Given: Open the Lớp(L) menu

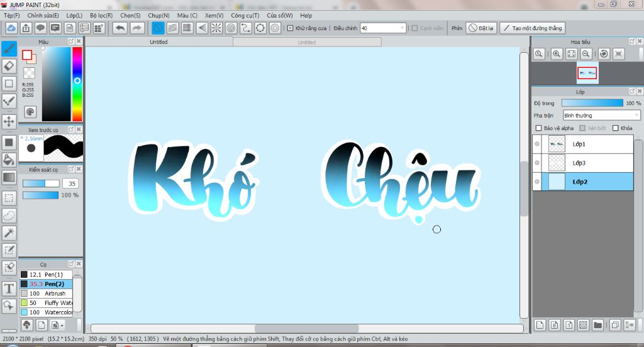Looking at the screenshot, I should click(74, 15).
